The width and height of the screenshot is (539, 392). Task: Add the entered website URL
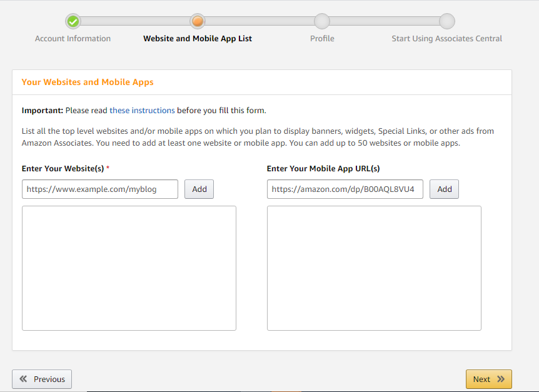coord(199,189)
